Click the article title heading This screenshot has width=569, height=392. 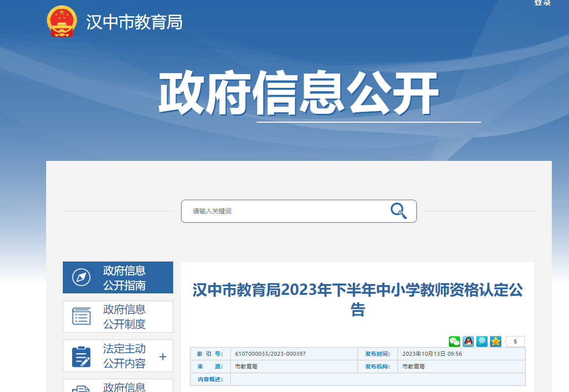(358, 299)
